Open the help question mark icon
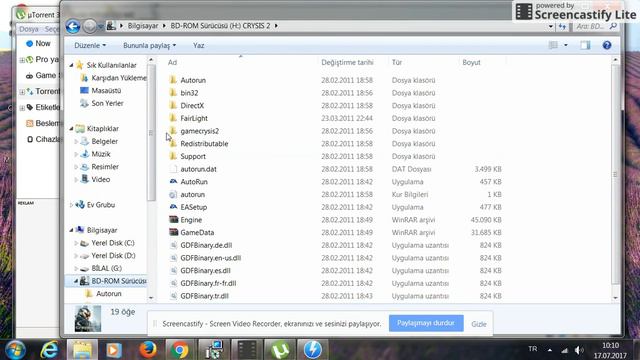The height and width of the screenshot is (360, 640). tap(607, 45)
